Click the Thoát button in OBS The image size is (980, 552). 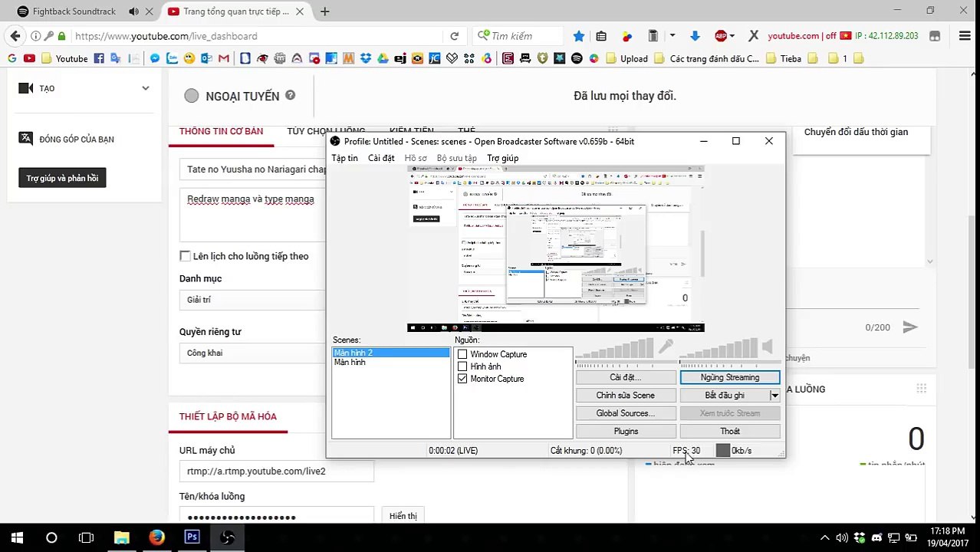point(730,432)
